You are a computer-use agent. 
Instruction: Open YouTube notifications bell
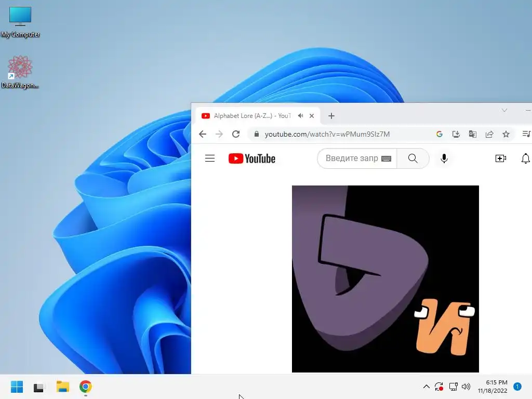point(526,158)
